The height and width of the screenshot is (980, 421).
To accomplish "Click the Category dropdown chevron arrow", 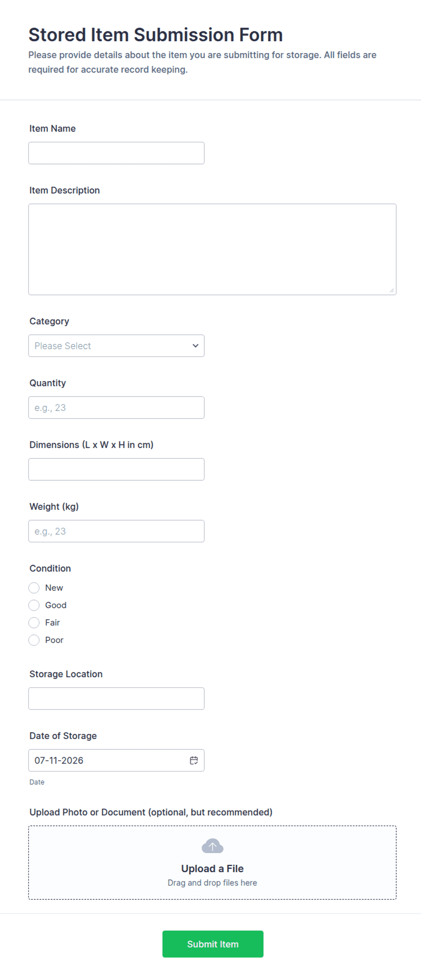I will tap(196, 346).
